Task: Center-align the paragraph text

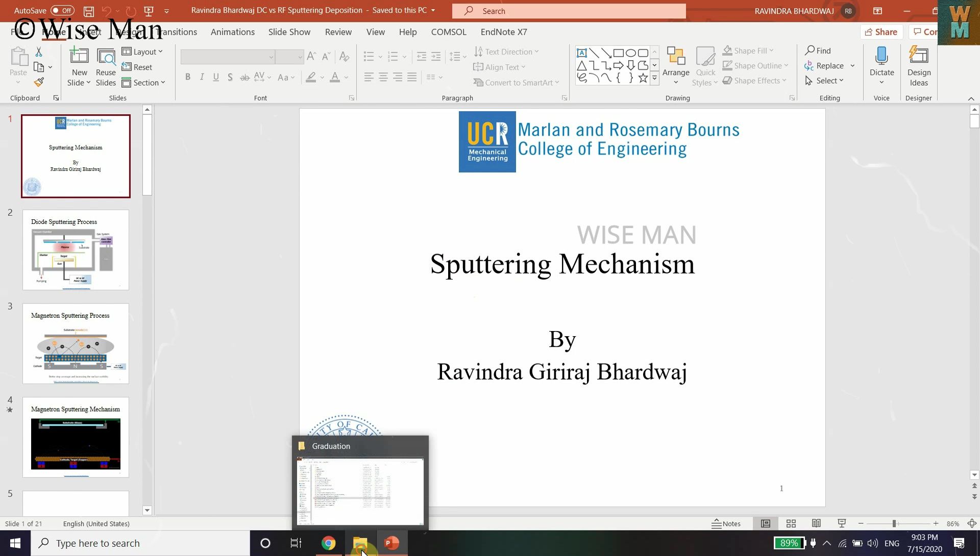Action: 383,77
